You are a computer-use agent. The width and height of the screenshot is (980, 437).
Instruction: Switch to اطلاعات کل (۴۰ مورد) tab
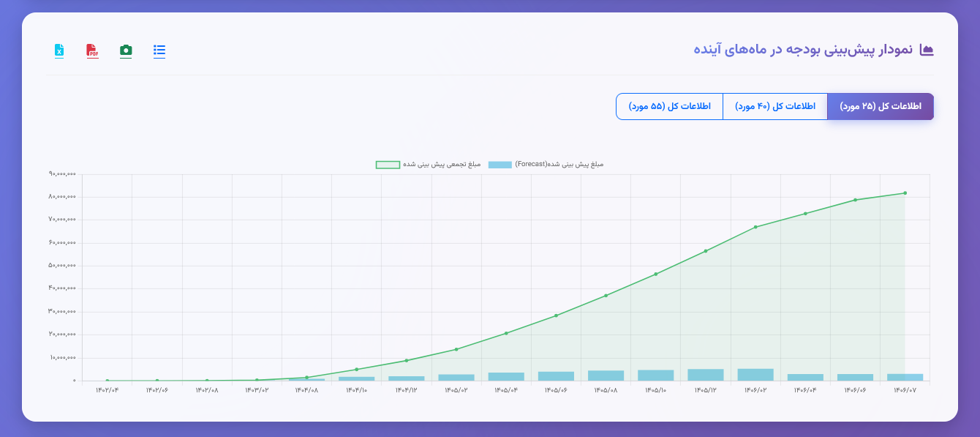[775, 106]
